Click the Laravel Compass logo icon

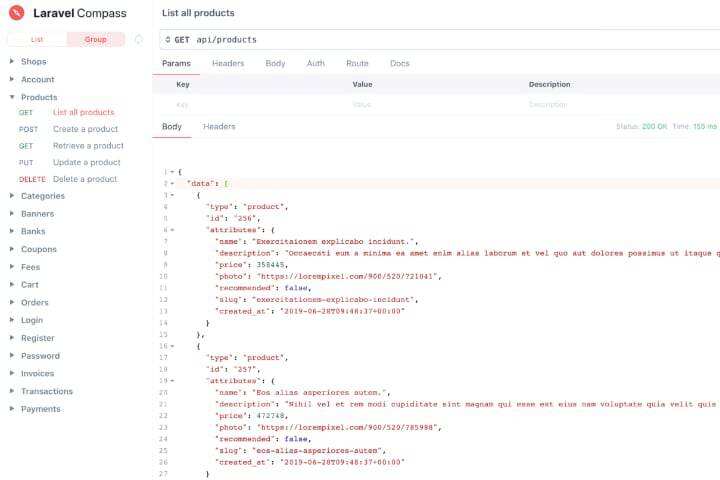point(17,13)
